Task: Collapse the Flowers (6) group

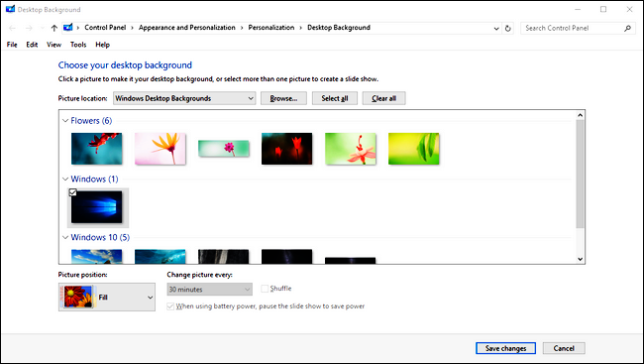Action: 65,121
